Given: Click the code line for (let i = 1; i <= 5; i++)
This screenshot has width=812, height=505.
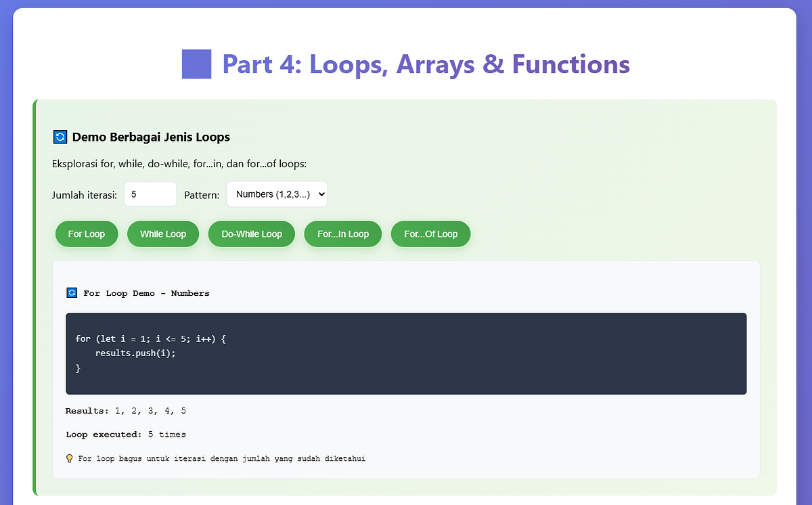Looking at the screenshot, I should (150, 338).
